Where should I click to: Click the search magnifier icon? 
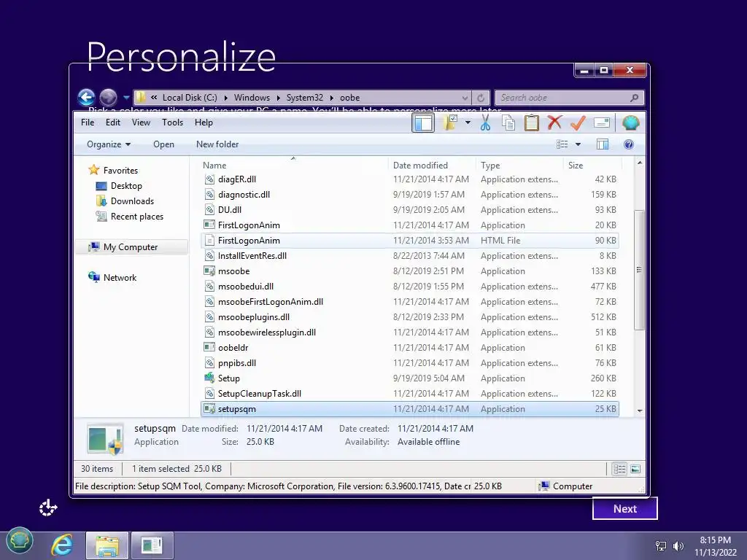634,98
